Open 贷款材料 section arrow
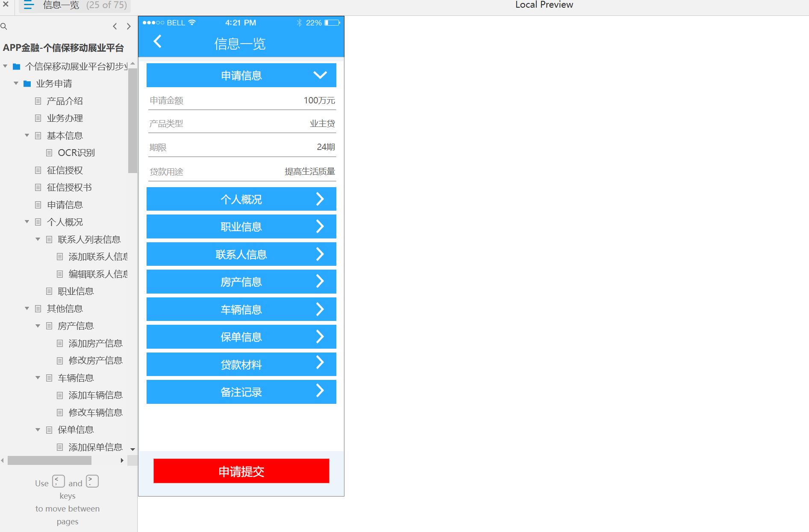The width and height of the screenshot is (809, 532). (320, 362)
